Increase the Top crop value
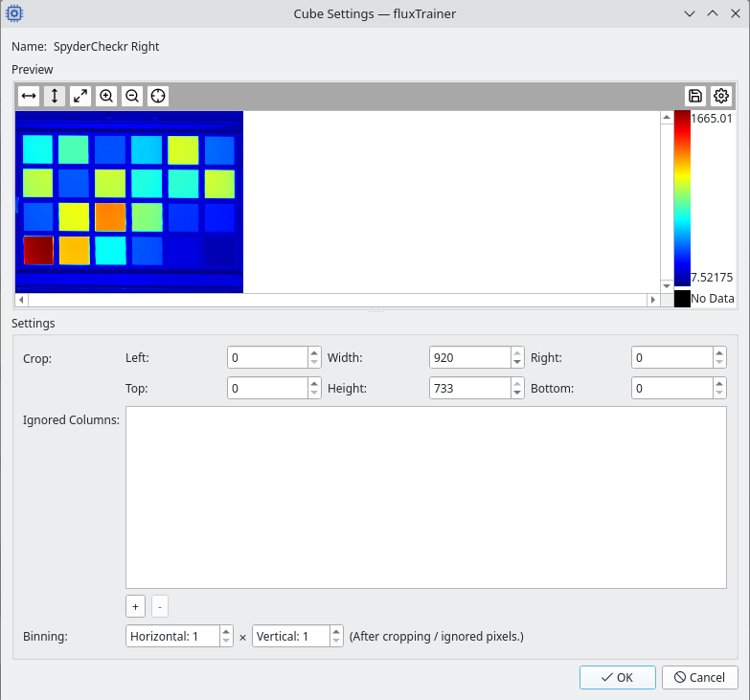The width and height of the screenshot is (750, 700). point(314,383)
